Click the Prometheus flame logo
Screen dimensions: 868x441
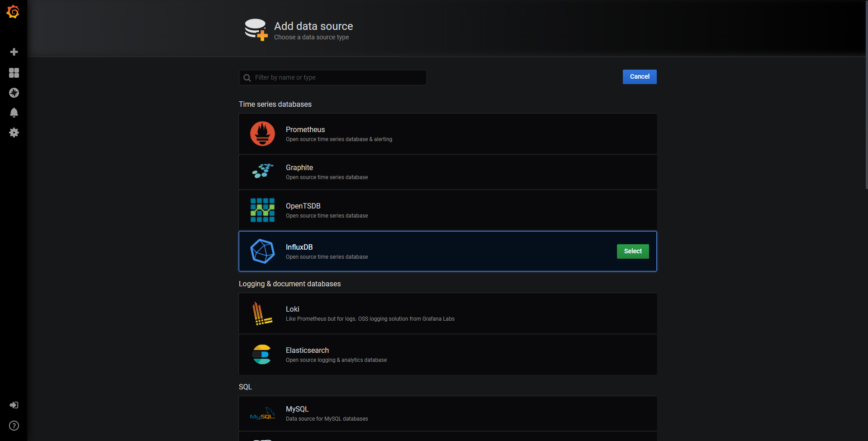tap(262, 134)
